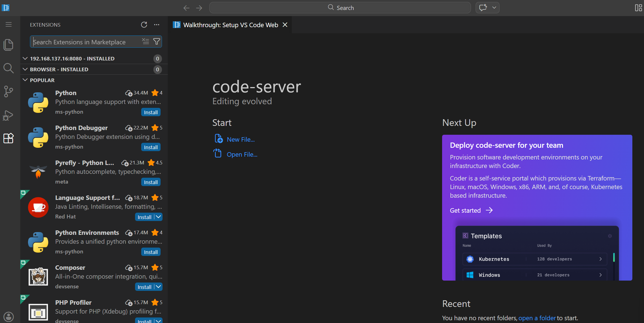Screen dimensions: 644x323
Task: Open the chat dropdown arrow in title bar
Action: click(494, 7)
